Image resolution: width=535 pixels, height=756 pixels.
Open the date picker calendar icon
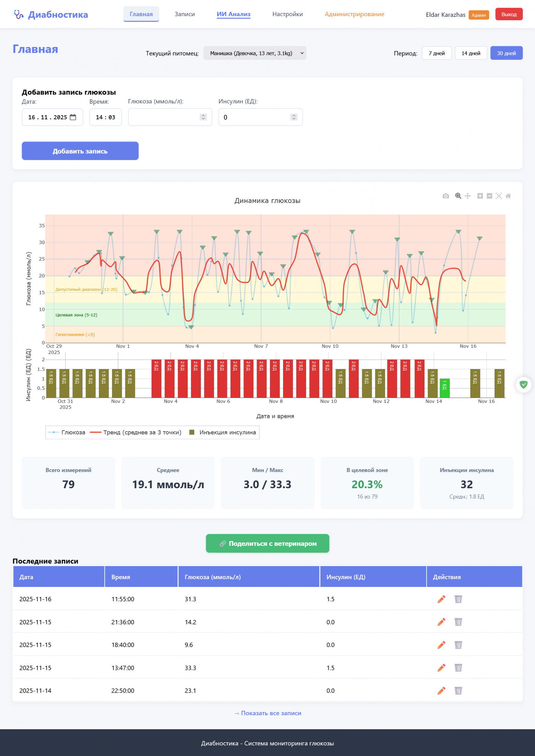73,117
